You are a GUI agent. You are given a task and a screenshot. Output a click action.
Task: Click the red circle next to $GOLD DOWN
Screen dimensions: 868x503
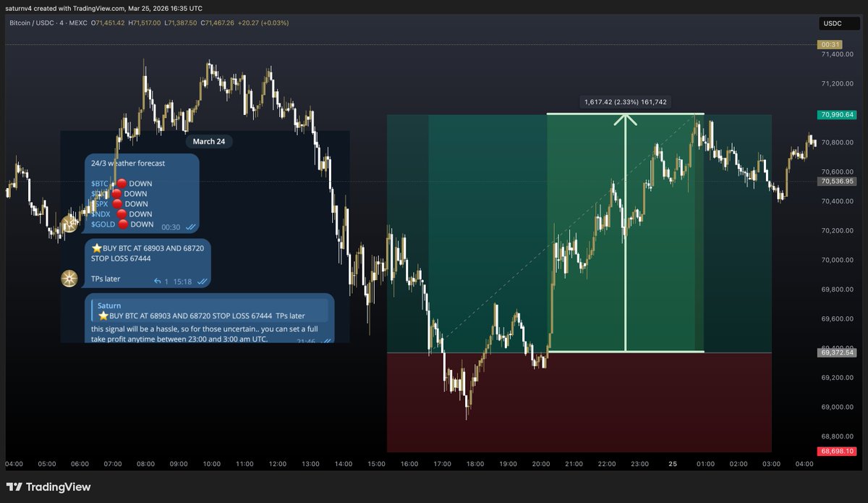(124, 224)
